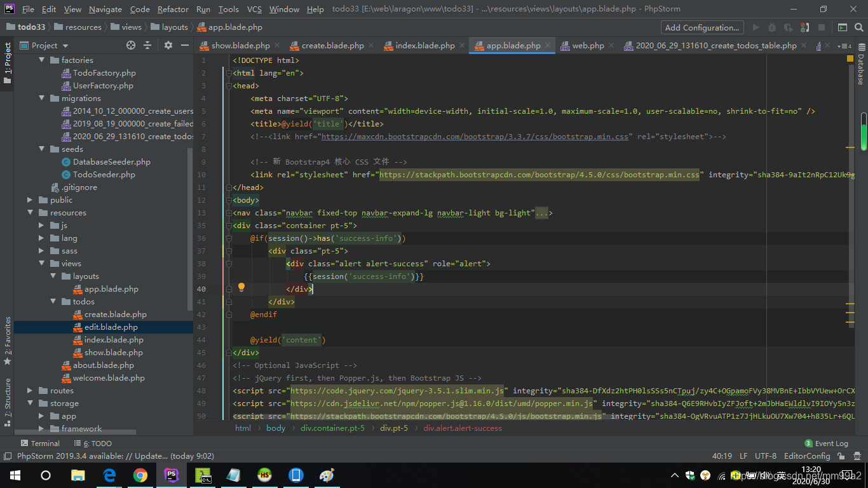Toggle tool windows quick access icon
The height and width of the screenshot is (488, 868).
click(7, 456)
